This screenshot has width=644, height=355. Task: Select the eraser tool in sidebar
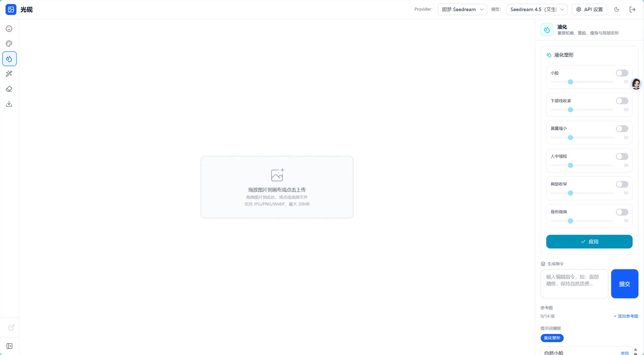point(9,89)
